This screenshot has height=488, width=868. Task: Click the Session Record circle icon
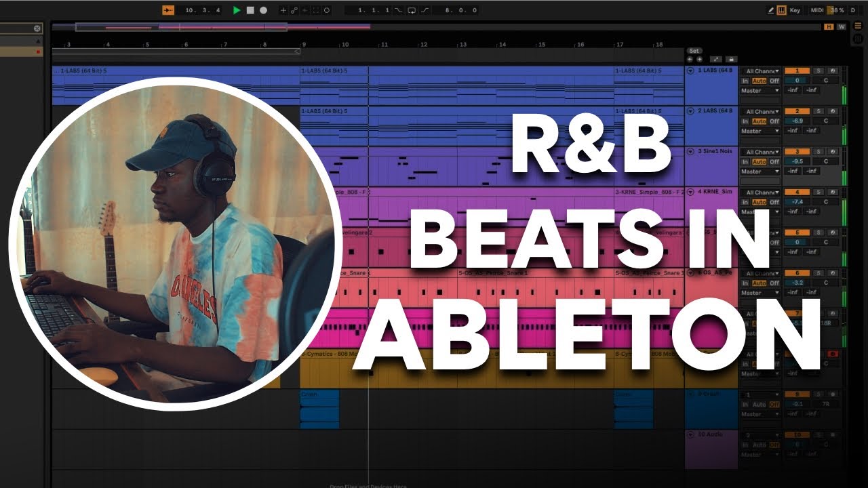327,10
